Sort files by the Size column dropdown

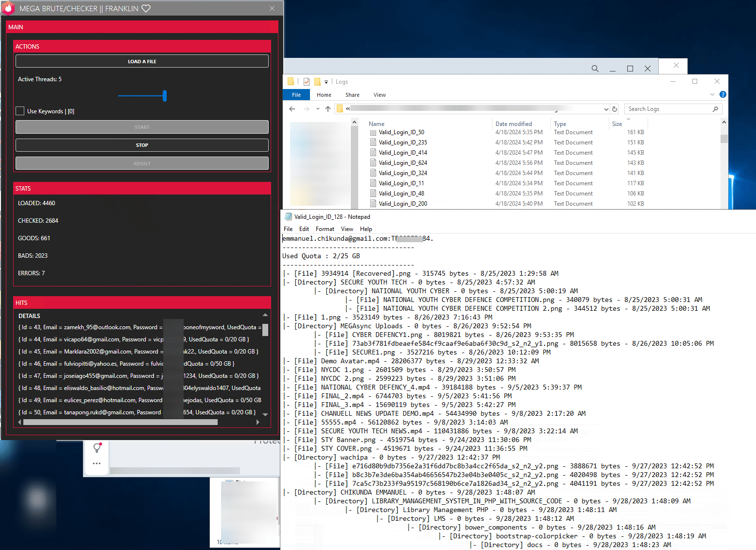(x=628, y=119)
